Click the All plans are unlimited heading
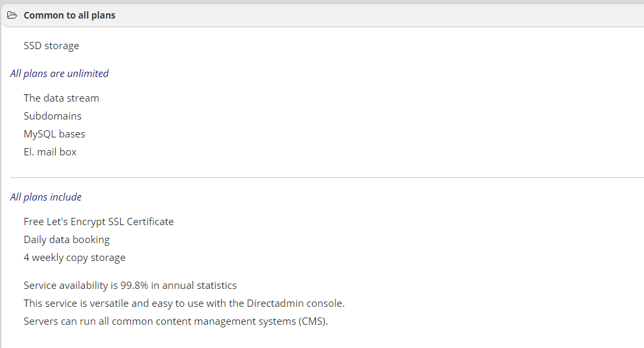 point(60,74)
